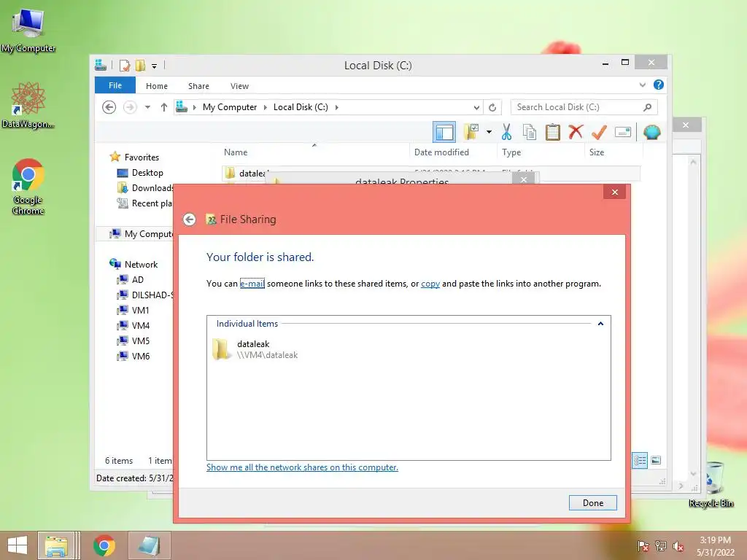Open the VM6 network computer
This screenshot has height=560, width=747.
[x=140, y=356]
